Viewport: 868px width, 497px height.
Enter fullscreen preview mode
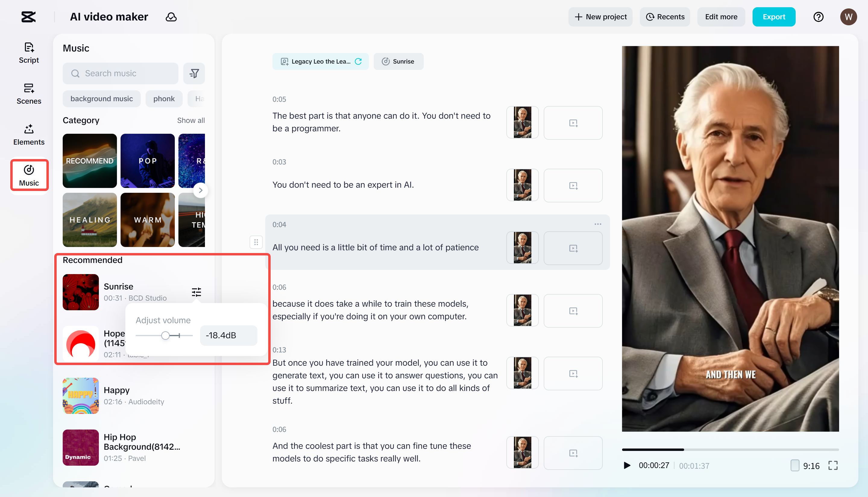pos(833,466)
